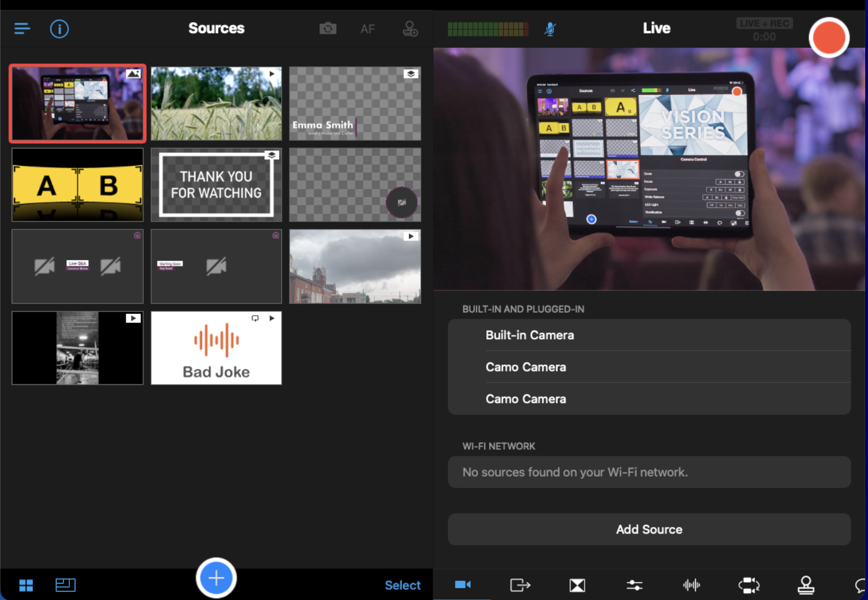
Task: Switch to the grid view icon
Action: 26,585
